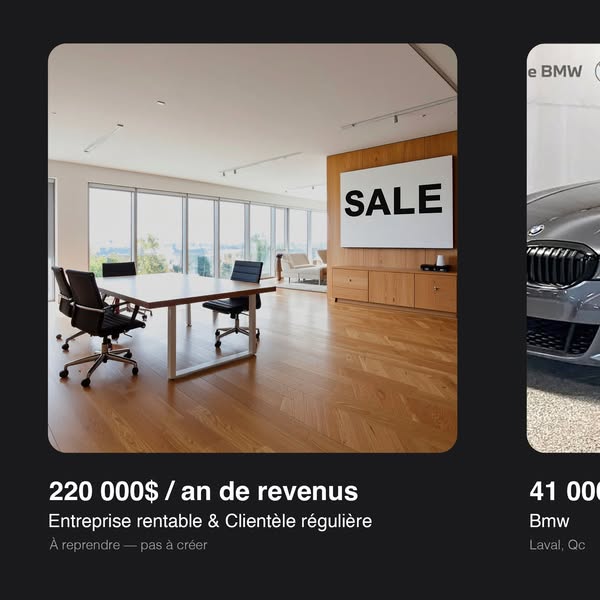Click the BMW roundel emblem on car hood
Viewport: 600px width, 600px height.
[536, 230]
